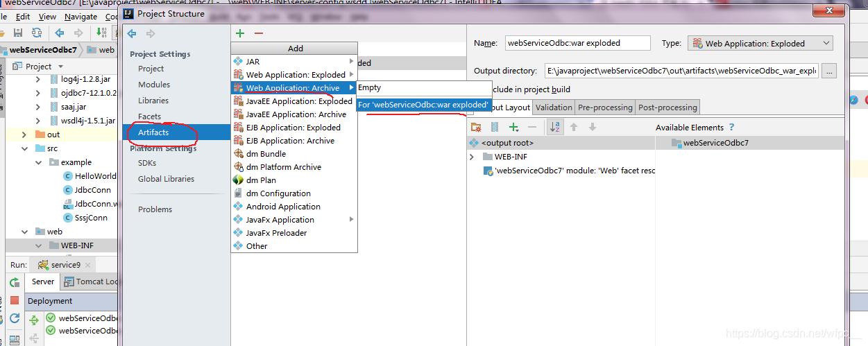Collapse the src folder
Viewport: 868px width, 346px height.
[x=25, y=148]
